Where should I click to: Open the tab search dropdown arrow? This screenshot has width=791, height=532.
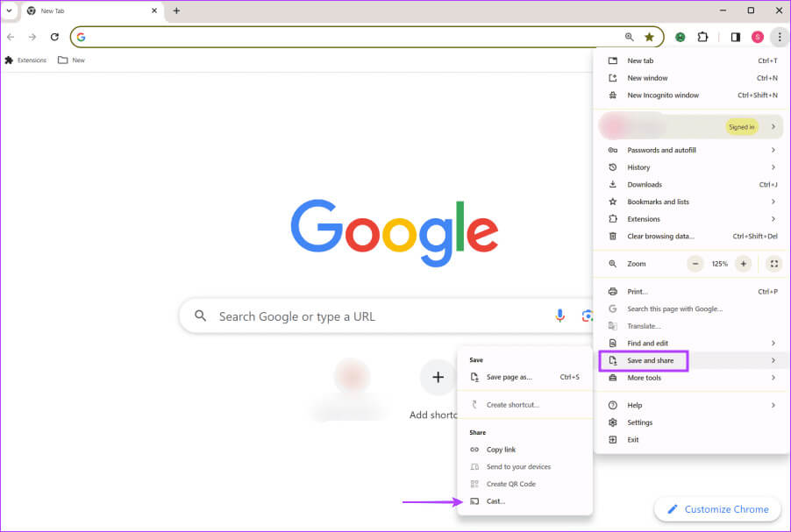click(x=9, y=11)
